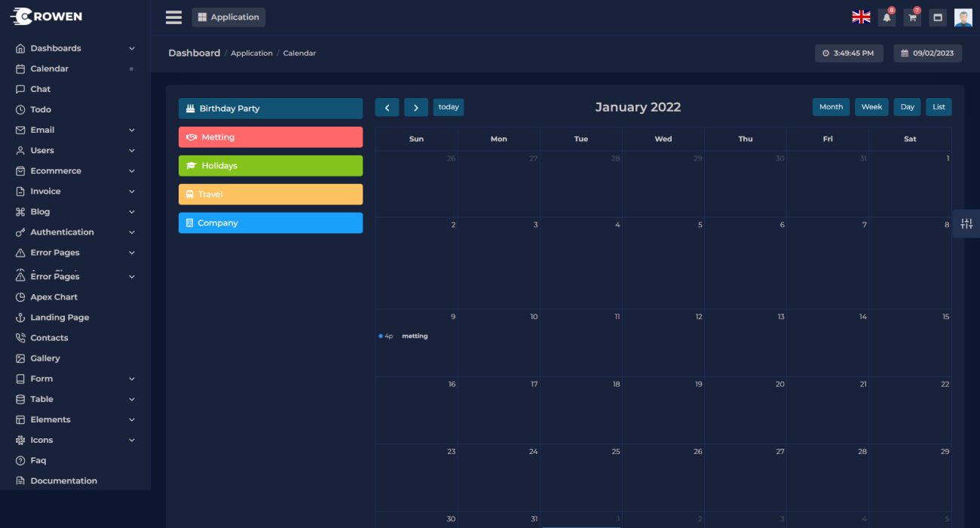
Task: Open the Application top menu button
Action: [x=228, y=17]
